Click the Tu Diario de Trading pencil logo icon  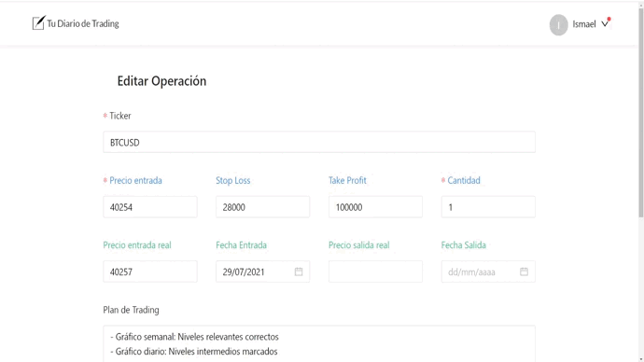tap(38, 23)
